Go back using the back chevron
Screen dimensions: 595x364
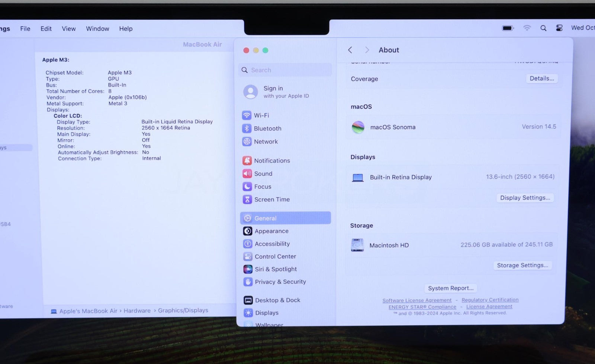pyautogui.click(x=350, y=50)
